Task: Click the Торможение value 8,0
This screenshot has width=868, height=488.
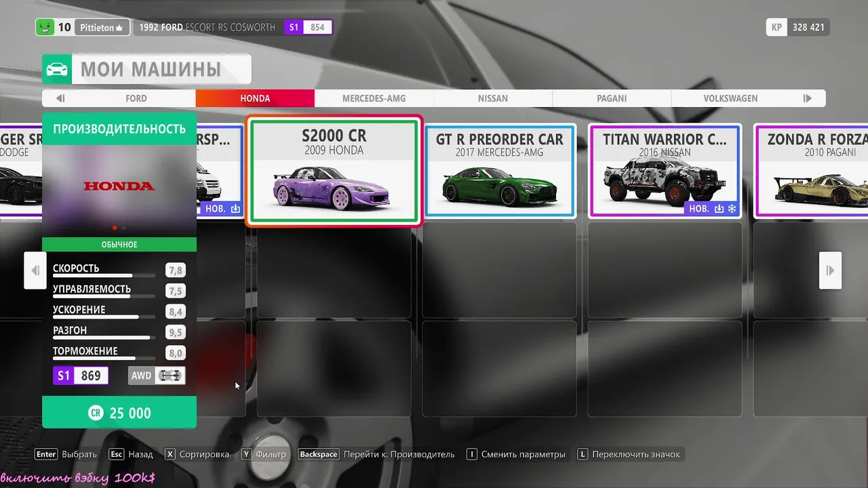Action: tap(176, 353)
